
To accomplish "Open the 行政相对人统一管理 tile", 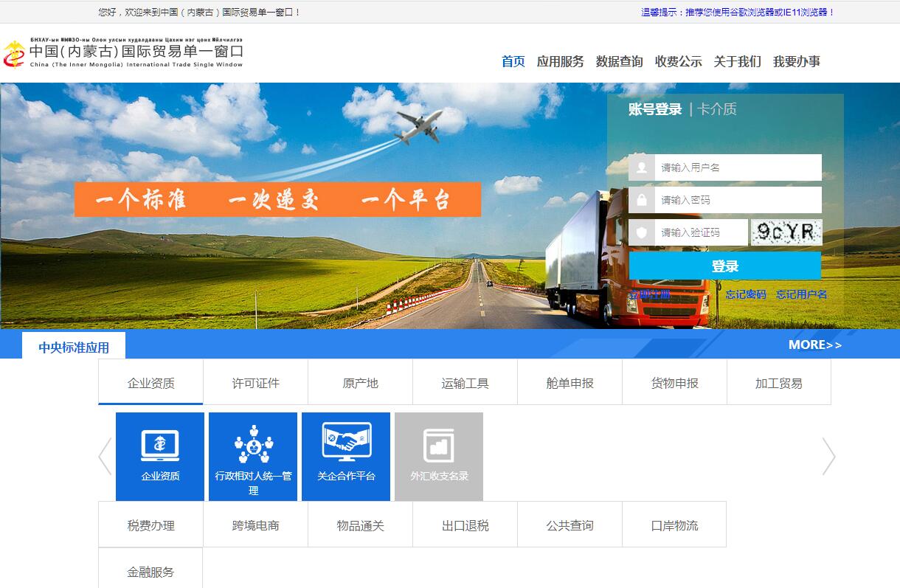I will click(253, 456).
